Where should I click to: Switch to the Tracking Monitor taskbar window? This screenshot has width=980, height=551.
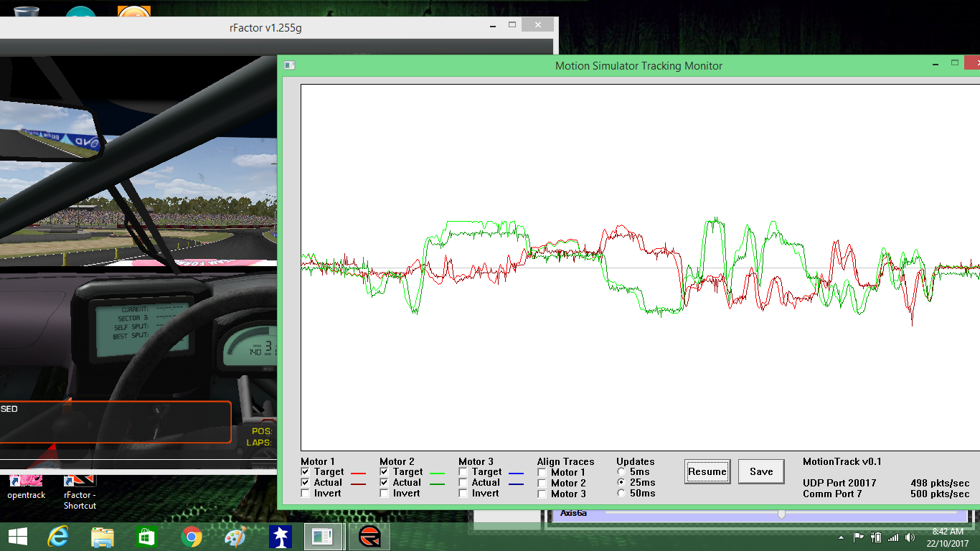coord(323,537)
